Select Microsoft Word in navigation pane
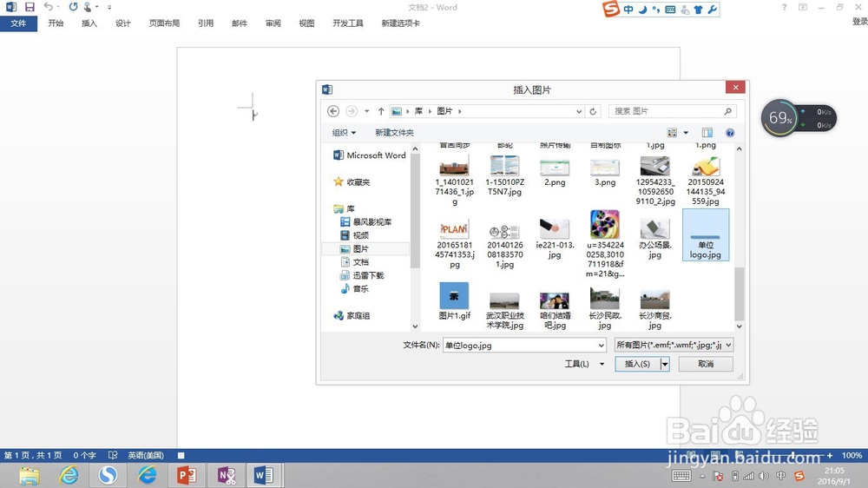 pos(370,155)
